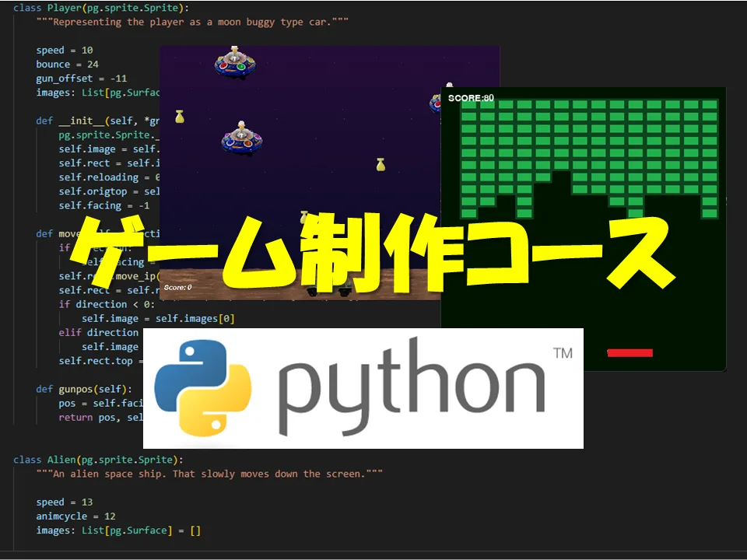Click the SCORE:80 label
This screenshot has width=747, height=560.
[471, 98]
